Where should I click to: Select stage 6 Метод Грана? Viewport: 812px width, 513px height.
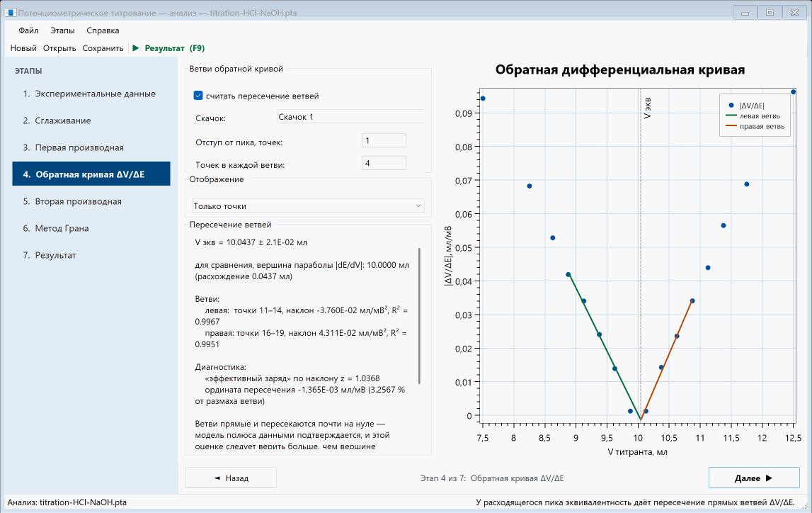(x=91, y=229)
